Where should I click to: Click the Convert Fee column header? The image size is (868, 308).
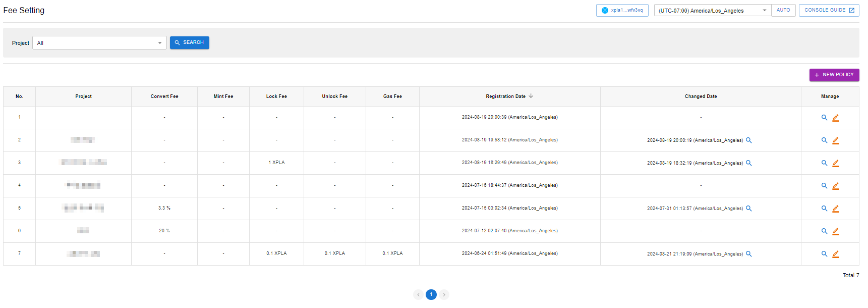tap(164, 96)
